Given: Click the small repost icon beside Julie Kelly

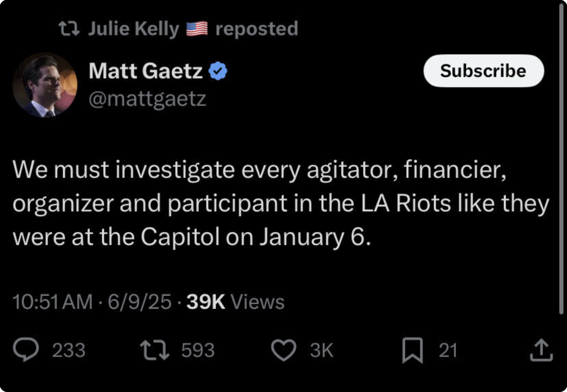Looking at the screenshot, I should tap(69, 29).
